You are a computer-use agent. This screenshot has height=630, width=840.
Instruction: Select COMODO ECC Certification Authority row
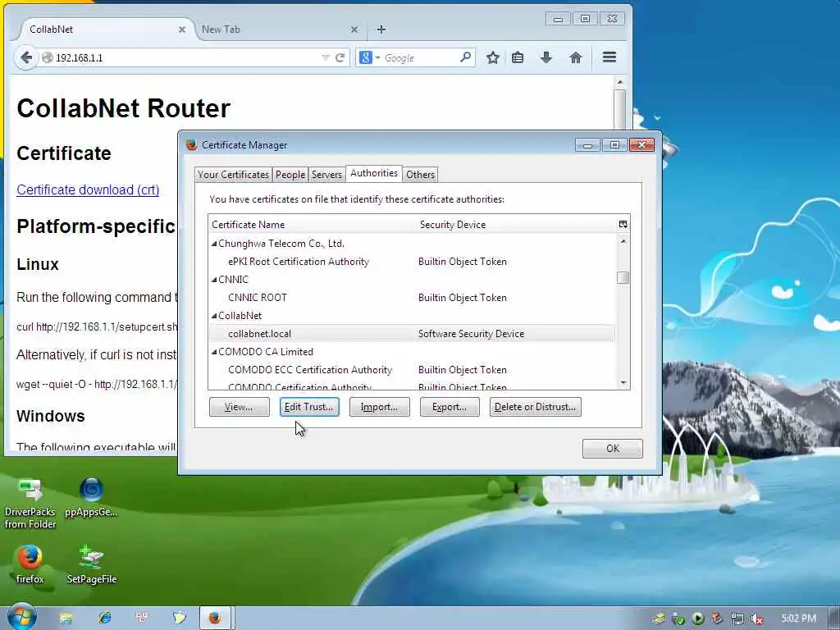412,370
